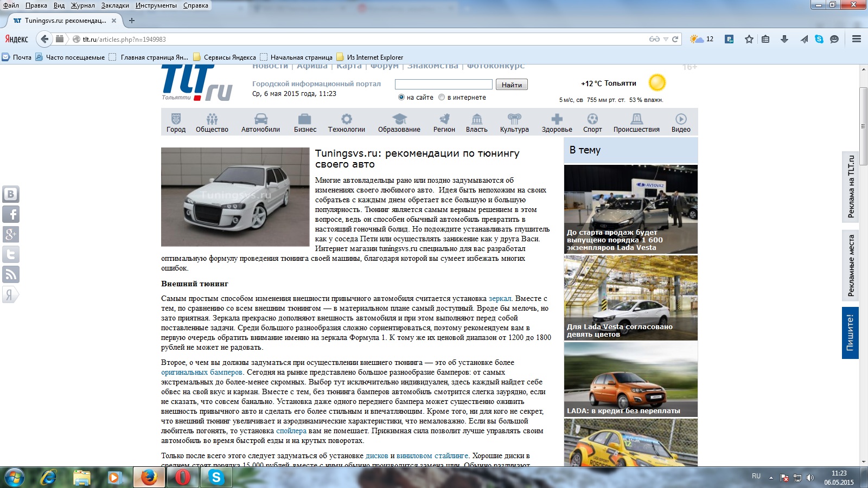Viewport: 868px width, 488px height.
Task: Follow the 'оригинальных бамперов' link
Action: [202, 373]
